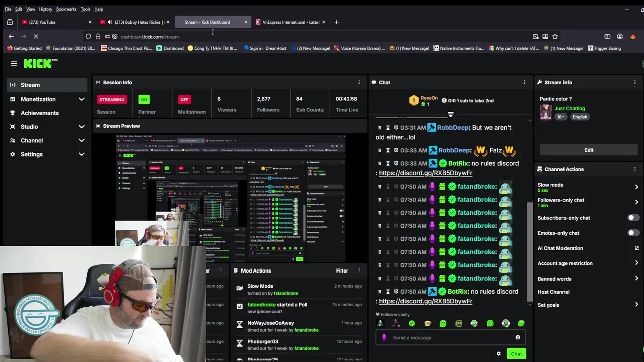
Task: Open Trigger Boxing bookmark
Action: coord(604,48)
